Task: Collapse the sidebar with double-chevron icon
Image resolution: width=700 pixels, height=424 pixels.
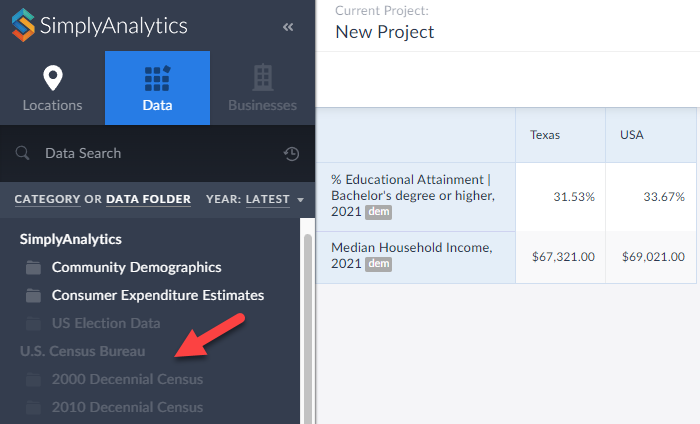Action: 288,27
